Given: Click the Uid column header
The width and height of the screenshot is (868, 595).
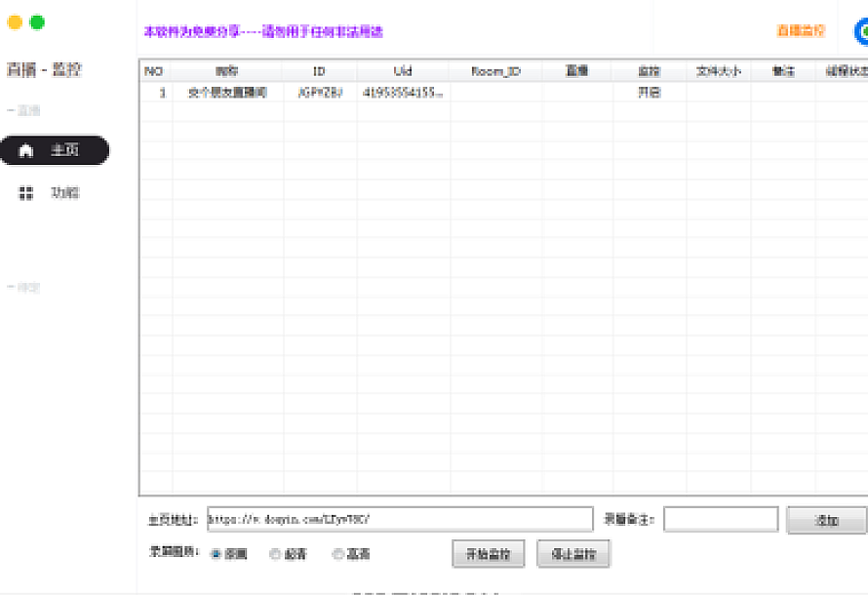Looking at the screenshot, I should point(402,71).
